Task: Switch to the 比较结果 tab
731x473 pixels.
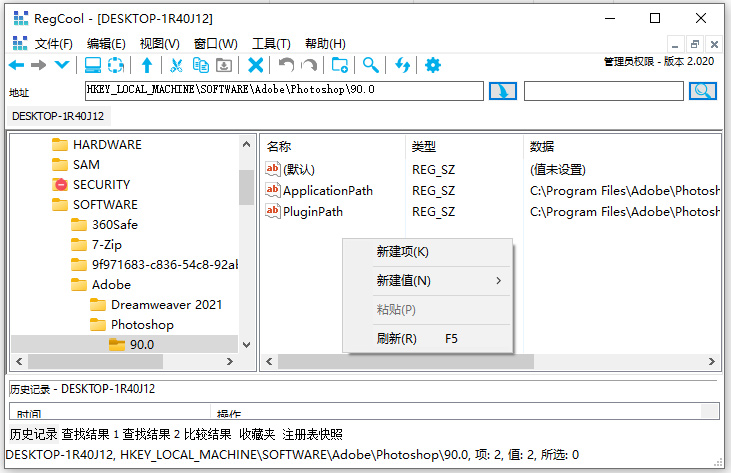Action: tap(207, 434)
